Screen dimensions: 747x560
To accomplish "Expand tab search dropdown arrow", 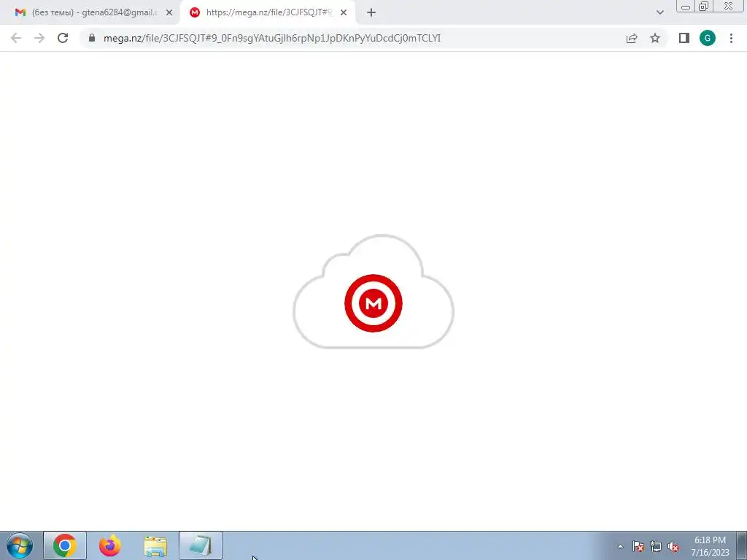I will 659,12.
